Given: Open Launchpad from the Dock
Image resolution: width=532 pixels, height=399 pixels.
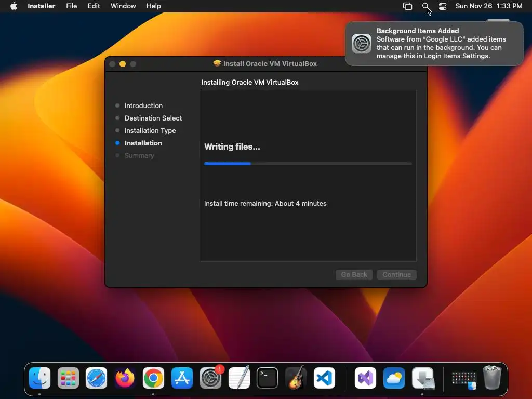Looking at the screenshot, I should (68, 378).
